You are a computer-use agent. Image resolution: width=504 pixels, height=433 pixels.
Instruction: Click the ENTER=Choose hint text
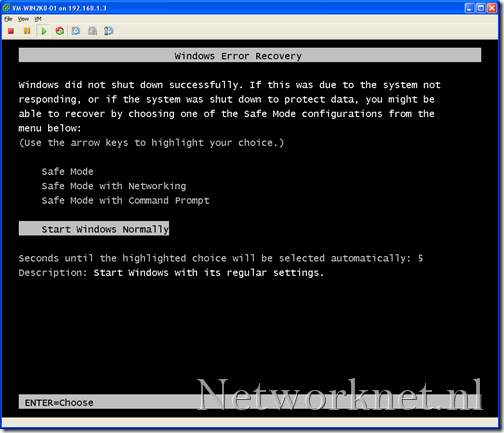59,403
